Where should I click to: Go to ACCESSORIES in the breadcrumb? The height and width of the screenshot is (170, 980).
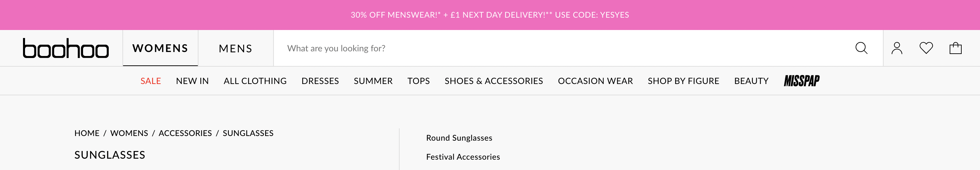coord(185,133)
